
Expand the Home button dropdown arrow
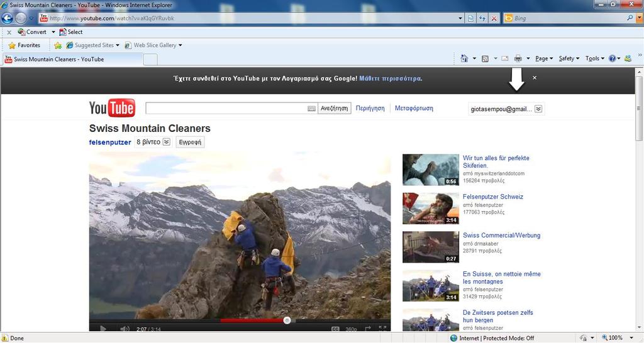click(474, 58)
